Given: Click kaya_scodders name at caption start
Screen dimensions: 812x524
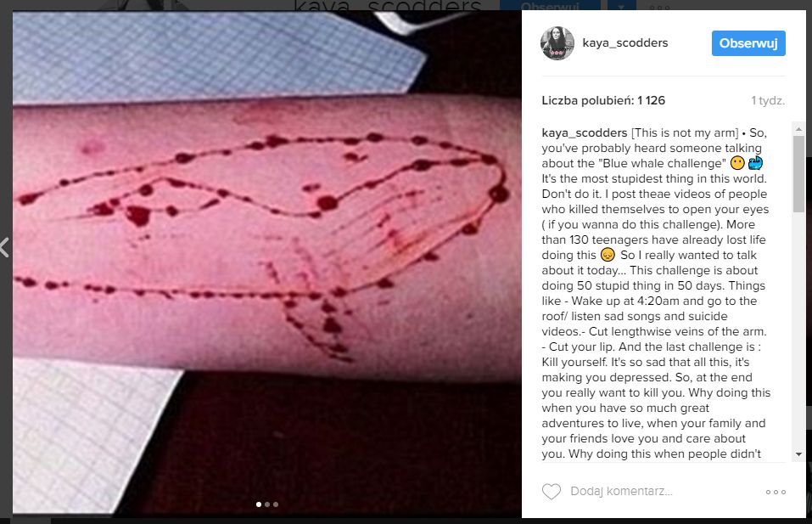Looking at the screenshot, I should (584, 132).
